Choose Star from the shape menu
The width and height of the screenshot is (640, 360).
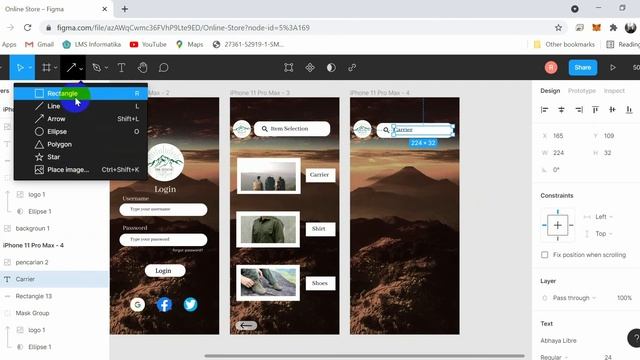[x=81, y=157]
